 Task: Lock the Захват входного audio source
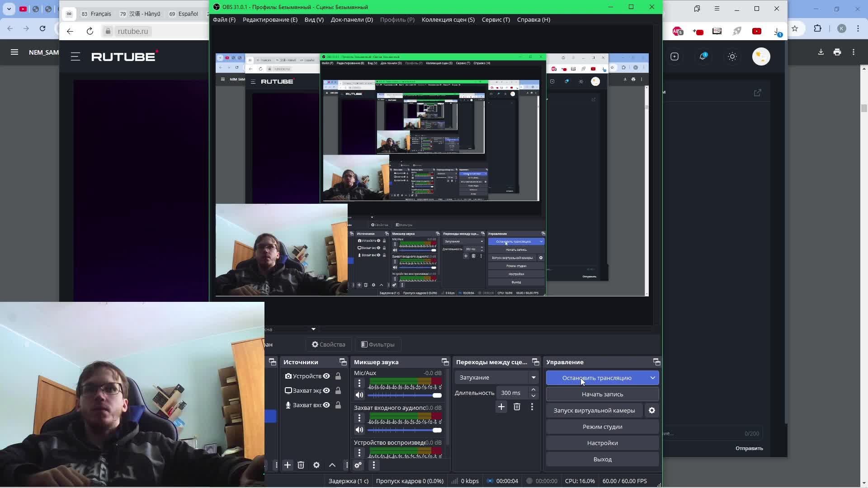(338, 405)
